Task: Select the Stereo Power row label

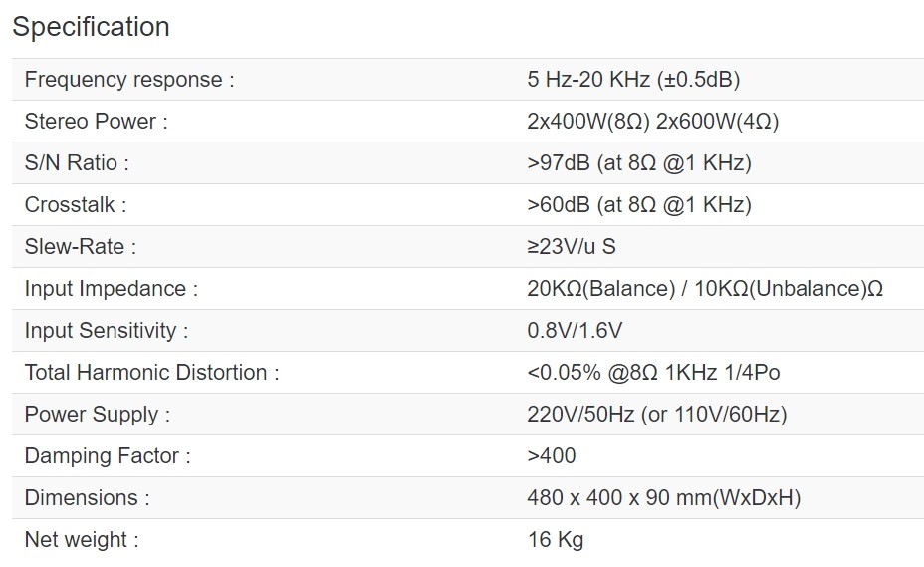Action: coord(96,122)
